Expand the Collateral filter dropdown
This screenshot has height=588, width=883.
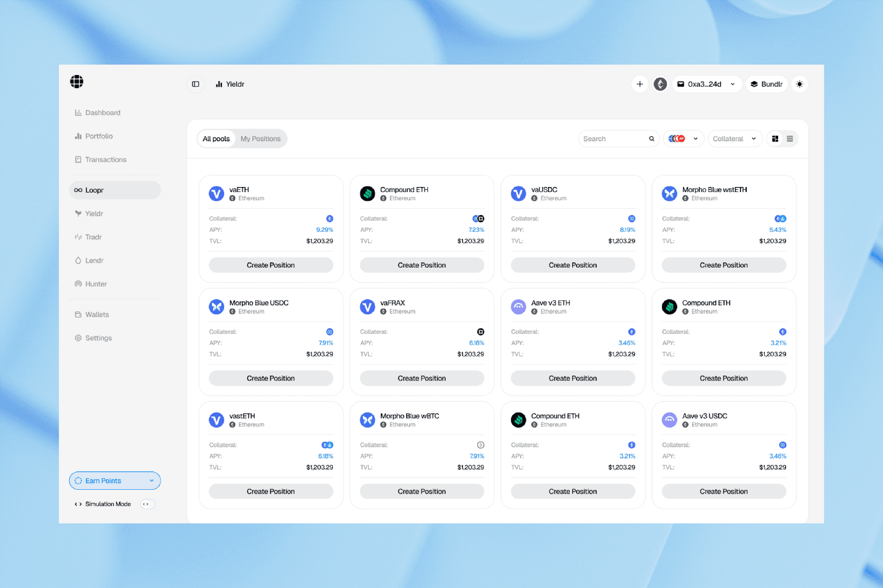[x=735, y=139]
